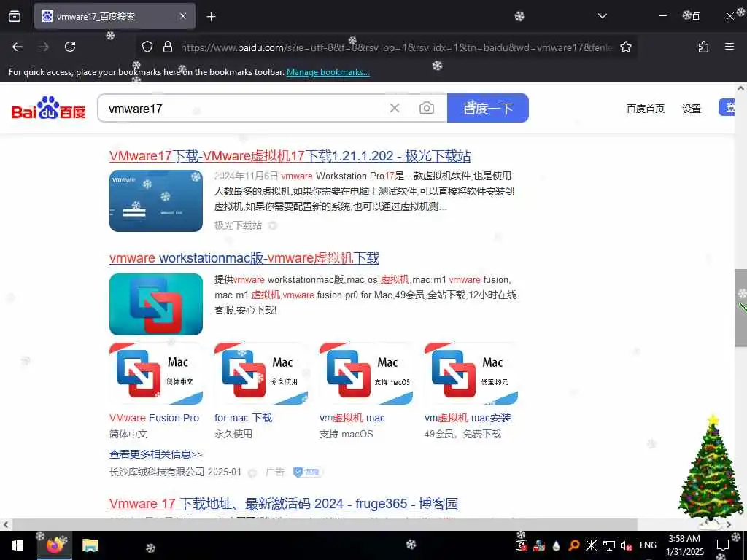Click the 广告 ad label
Screen dimensions: 747x560
pos(274,472)
